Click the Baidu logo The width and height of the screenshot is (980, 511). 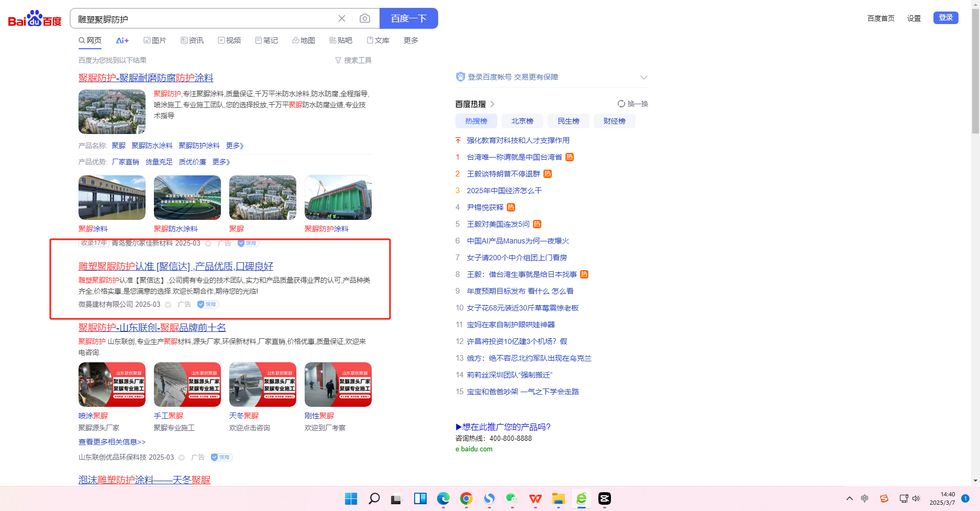tap(35, 19)
